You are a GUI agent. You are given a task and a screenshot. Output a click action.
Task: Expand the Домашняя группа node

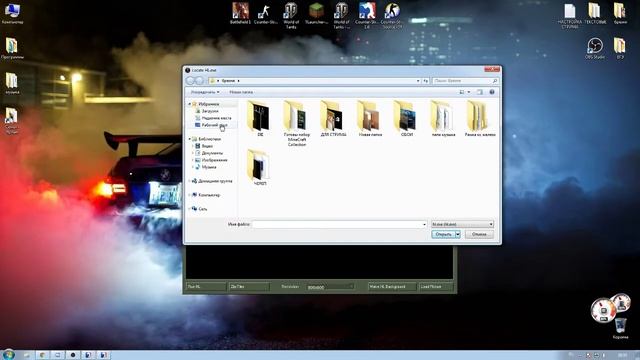coord(190,181)
